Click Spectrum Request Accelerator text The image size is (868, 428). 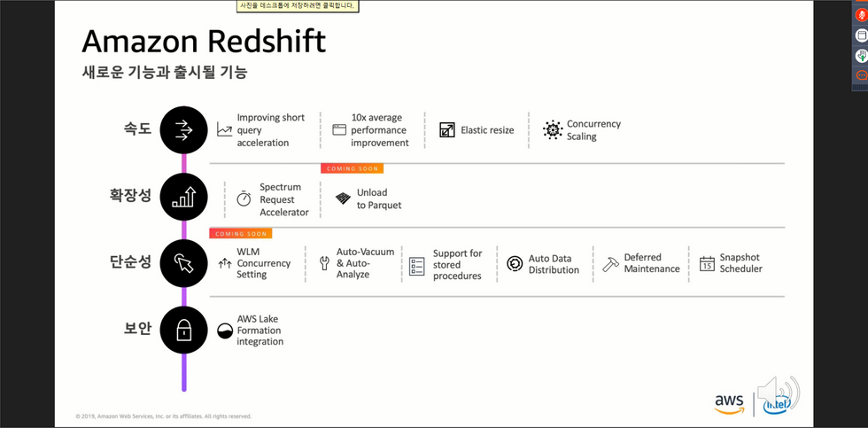coord(284,199)
